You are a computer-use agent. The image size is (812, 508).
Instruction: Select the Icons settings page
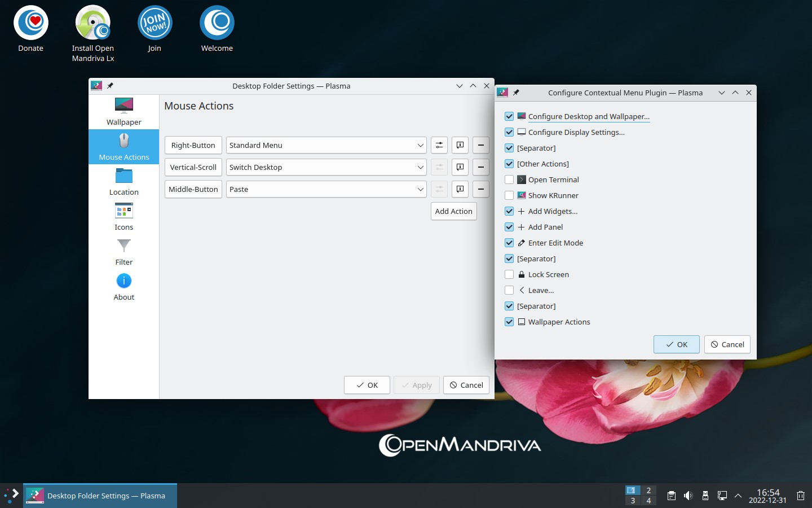point(124,217)
